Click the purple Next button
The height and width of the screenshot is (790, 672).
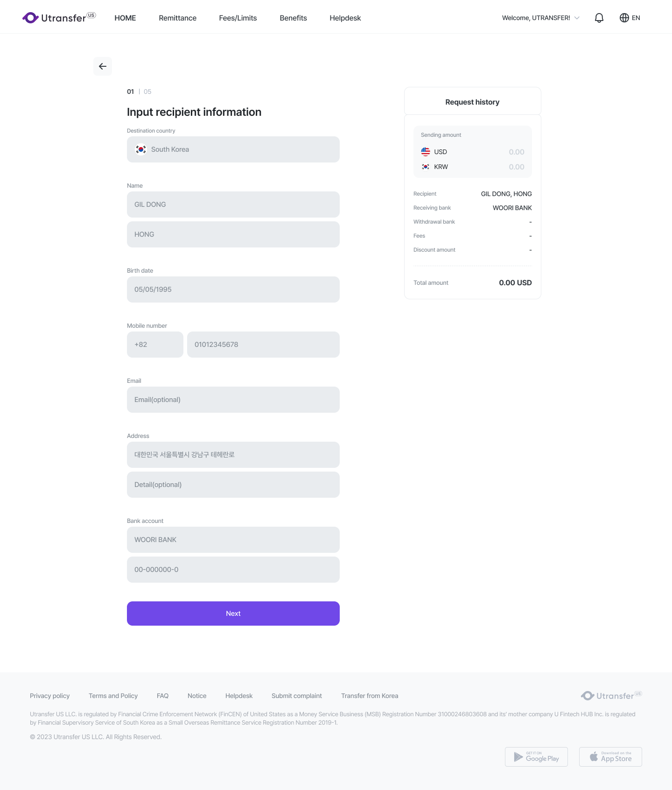[x=233, y=614]
